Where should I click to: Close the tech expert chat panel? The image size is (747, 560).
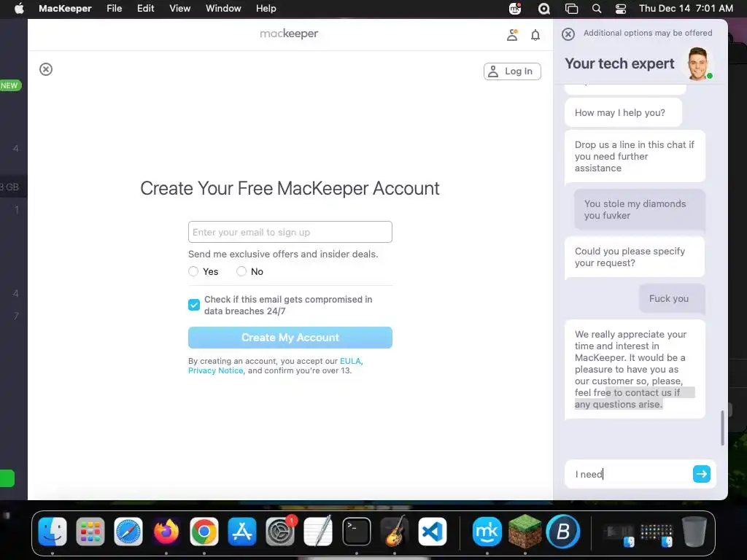tap(568, 34)
